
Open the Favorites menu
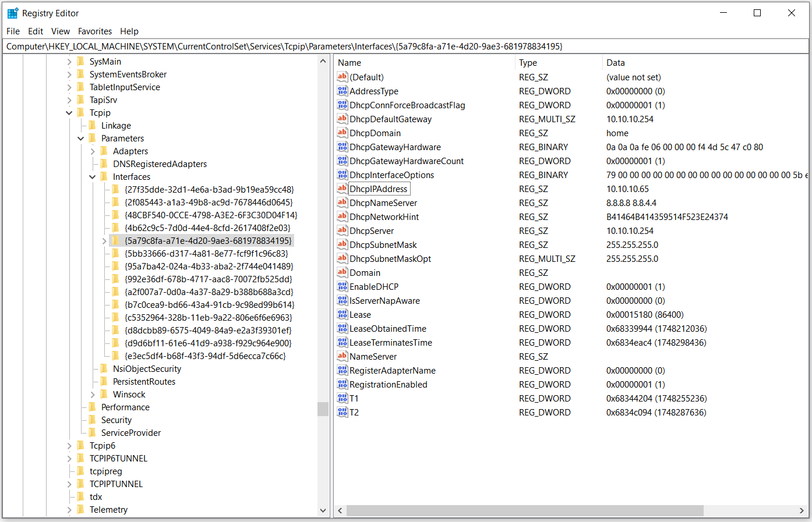tap(95, 31)
